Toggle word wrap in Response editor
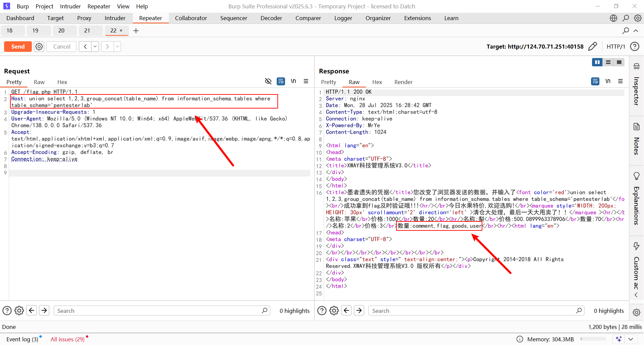The image size is (644, 345). pyautogui.click(x=595, y=81)
